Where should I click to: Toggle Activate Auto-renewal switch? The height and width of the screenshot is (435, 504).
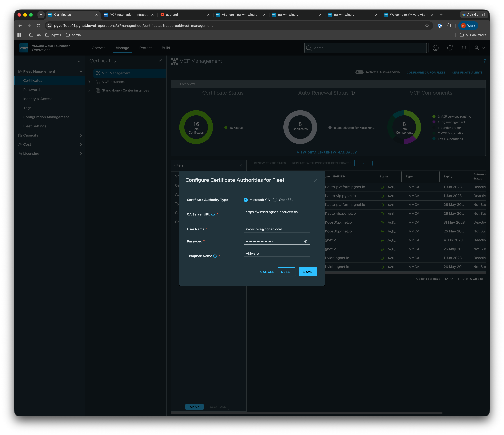click(359, 72)
